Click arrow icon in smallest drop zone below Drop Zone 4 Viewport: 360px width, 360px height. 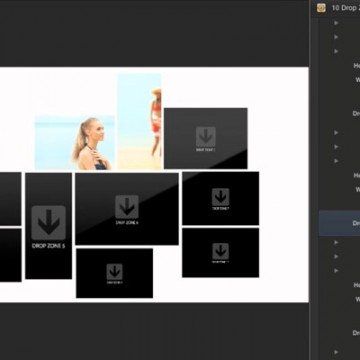[115, 272]
